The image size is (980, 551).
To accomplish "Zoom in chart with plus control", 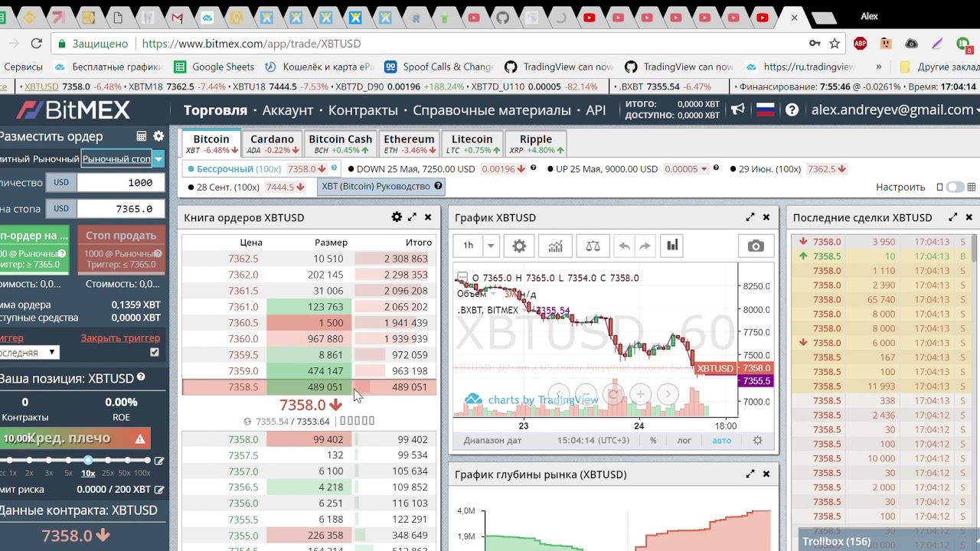I will [x=640, y=394].
